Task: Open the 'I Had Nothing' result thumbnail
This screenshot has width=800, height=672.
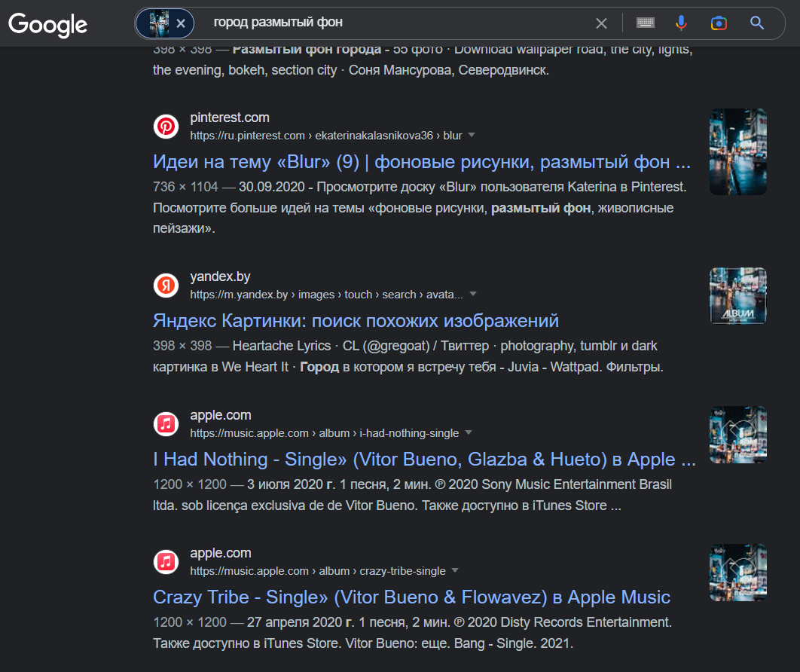Action: [737, 435]
